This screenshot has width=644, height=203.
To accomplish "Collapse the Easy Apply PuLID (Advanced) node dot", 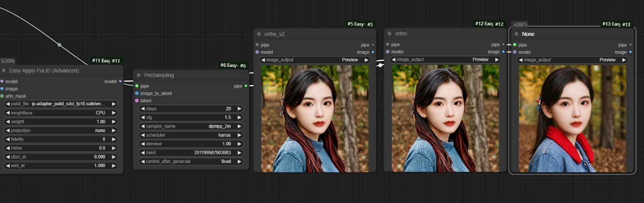I will coord(4,71).
